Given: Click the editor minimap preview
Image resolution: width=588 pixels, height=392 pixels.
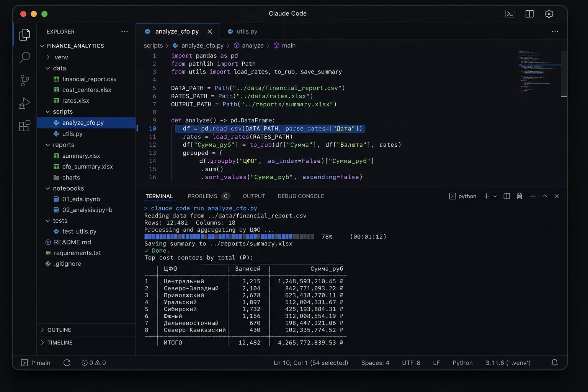Looking at the screenshot, I should (539, 71).
